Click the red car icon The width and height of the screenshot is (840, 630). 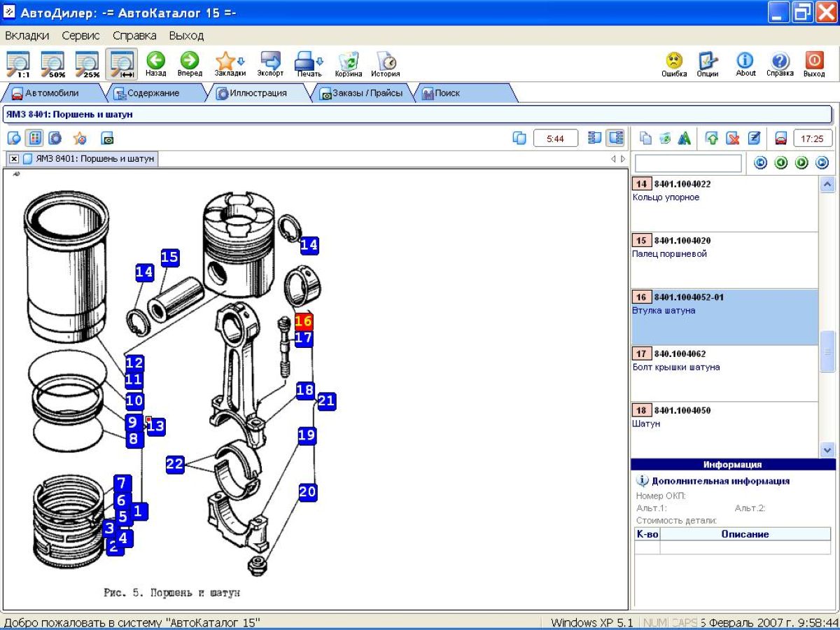(x=781, y=138)
